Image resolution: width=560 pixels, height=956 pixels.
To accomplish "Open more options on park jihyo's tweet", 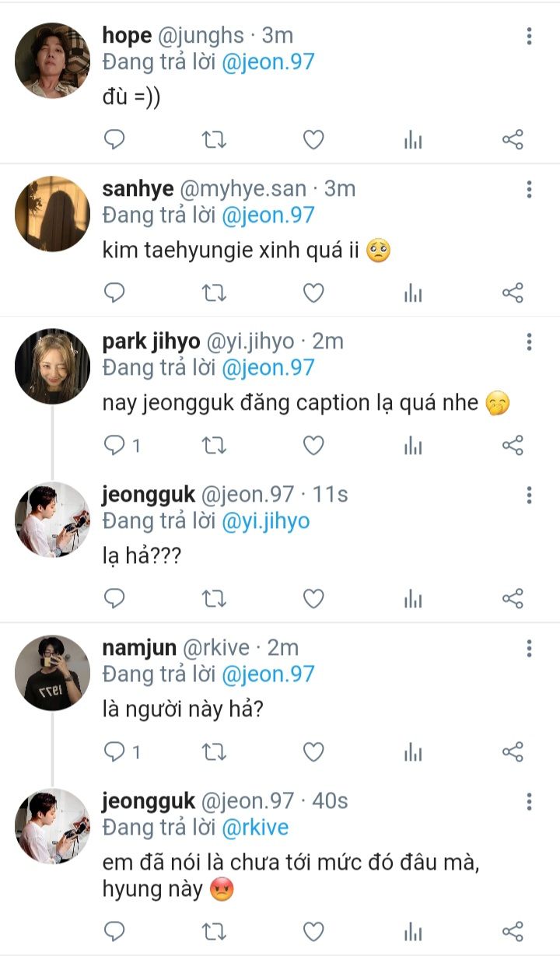I will coord(529,342).
